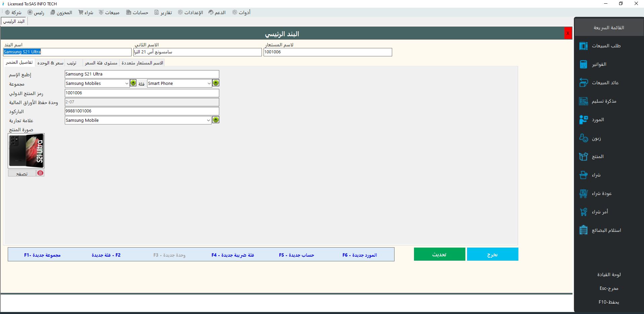The image size is (644, 314).
Task: Open the الإعدادات settings menu
Action: point(191,12)
